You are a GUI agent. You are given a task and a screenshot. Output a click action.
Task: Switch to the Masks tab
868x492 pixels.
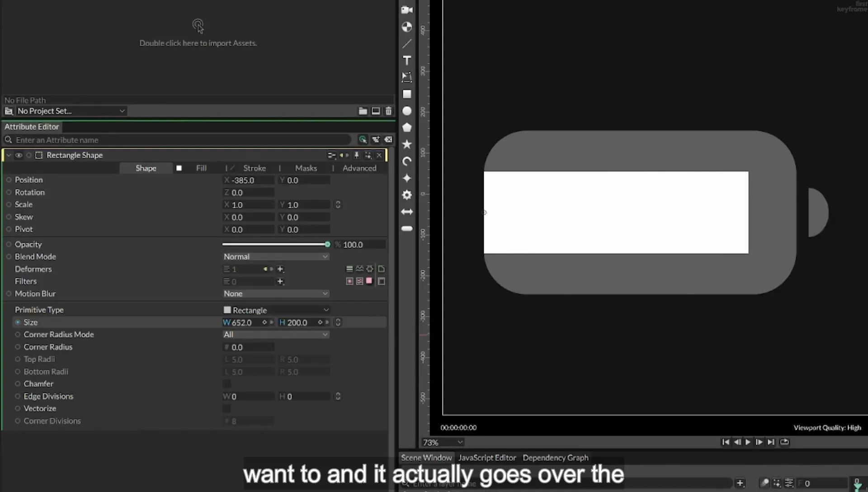(306, 168)
